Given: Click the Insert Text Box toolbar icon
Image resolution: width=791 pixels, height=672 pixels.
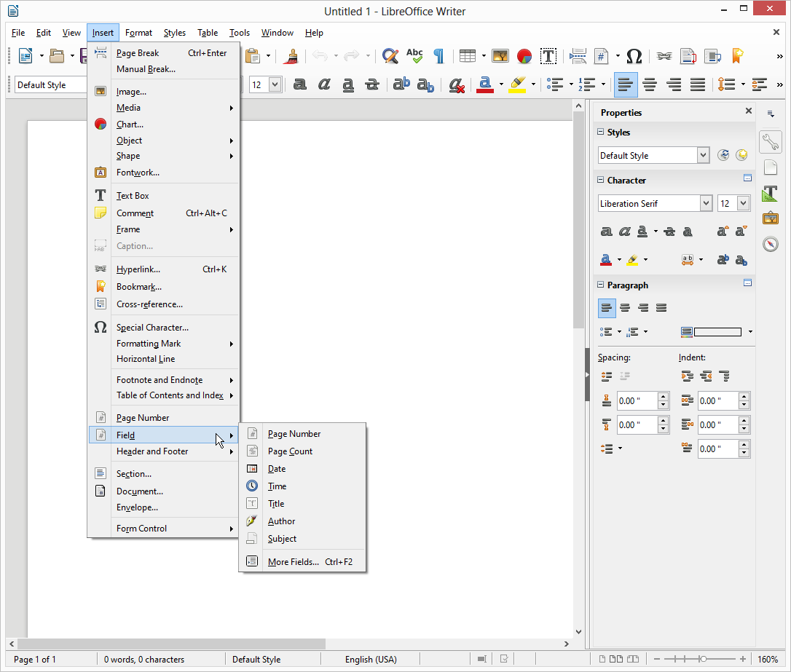Looking at the screenshot, I should click(548, 56).
